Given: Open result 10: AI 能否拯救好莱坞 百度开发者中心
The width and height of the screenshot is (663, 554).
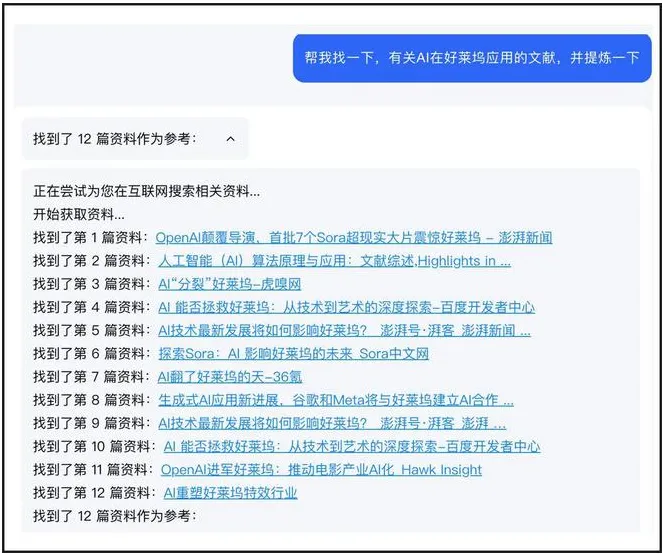Looking at the screenshot, I should pos(352,447).
